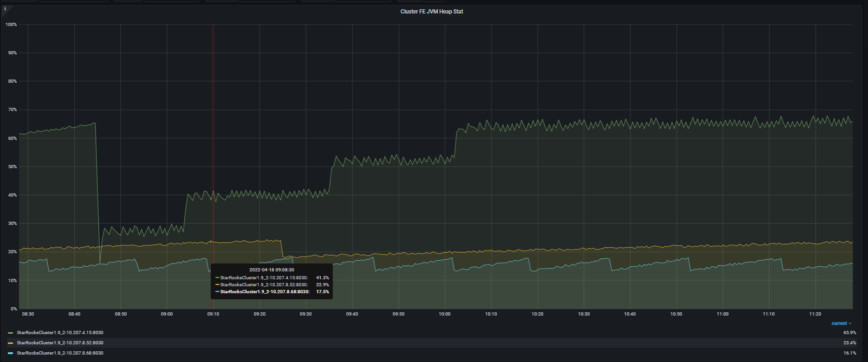The width and height of the screenshot is (868, 362).
Task: Click the 65.9% current value in the legend
Action: pos(849,333)
